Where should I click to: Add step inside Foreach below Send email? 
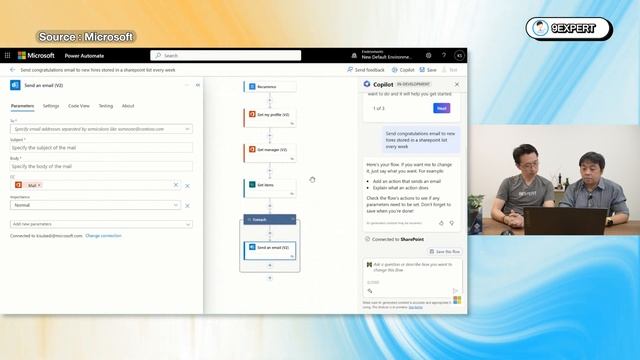pos(270,265)
